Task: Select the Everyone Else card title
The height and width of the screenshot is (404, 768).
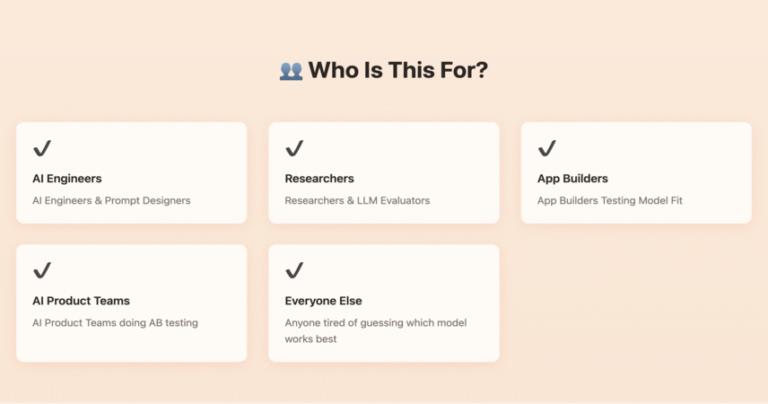Action: [323, 301]
